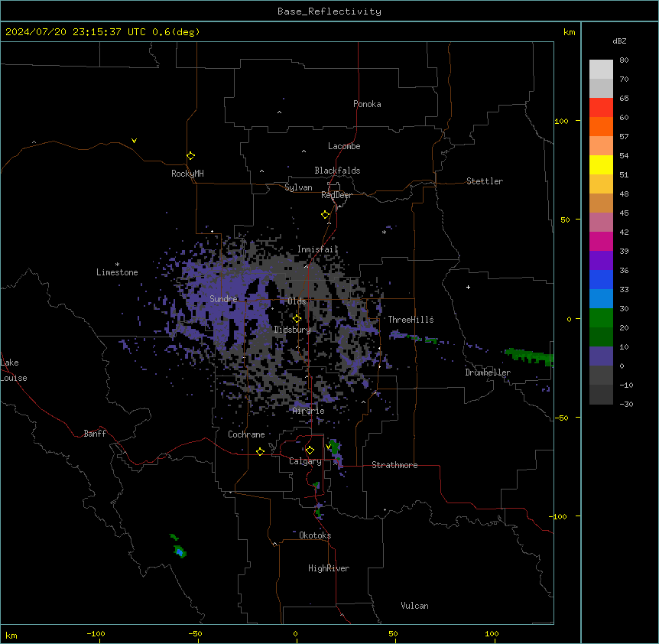Click the Innisfail city label

(317, 249)
